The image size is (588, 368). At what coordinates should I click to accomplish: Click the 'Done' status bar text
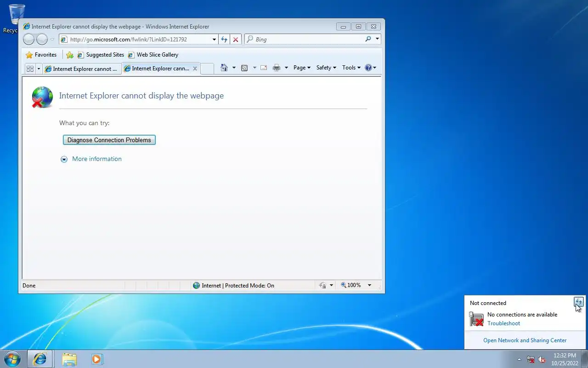click(29, 286)
